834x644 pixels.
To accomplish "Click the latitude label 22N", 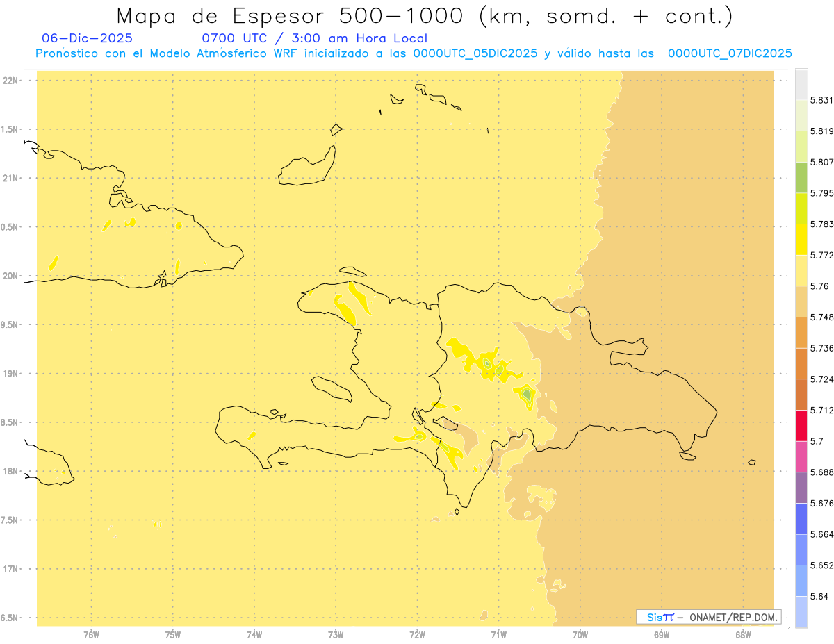I will 11,81.
